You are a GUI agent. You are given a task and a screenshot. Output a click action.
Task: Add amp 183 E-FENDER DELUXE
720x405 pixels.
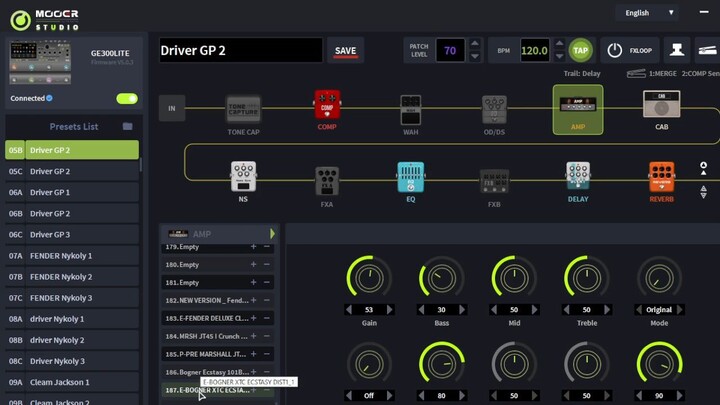pyautogui.click(x=253, y=318)
